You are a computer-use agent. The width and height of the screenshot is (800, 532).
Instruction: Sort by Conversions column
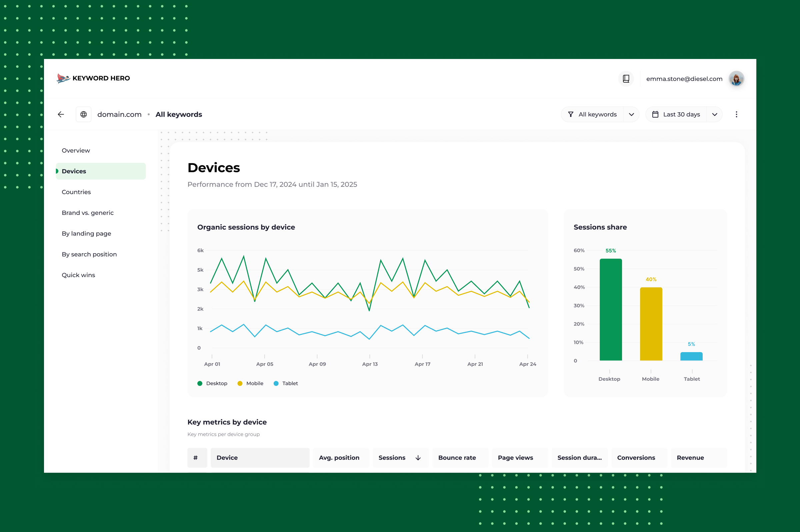click(x=639, y=458)
